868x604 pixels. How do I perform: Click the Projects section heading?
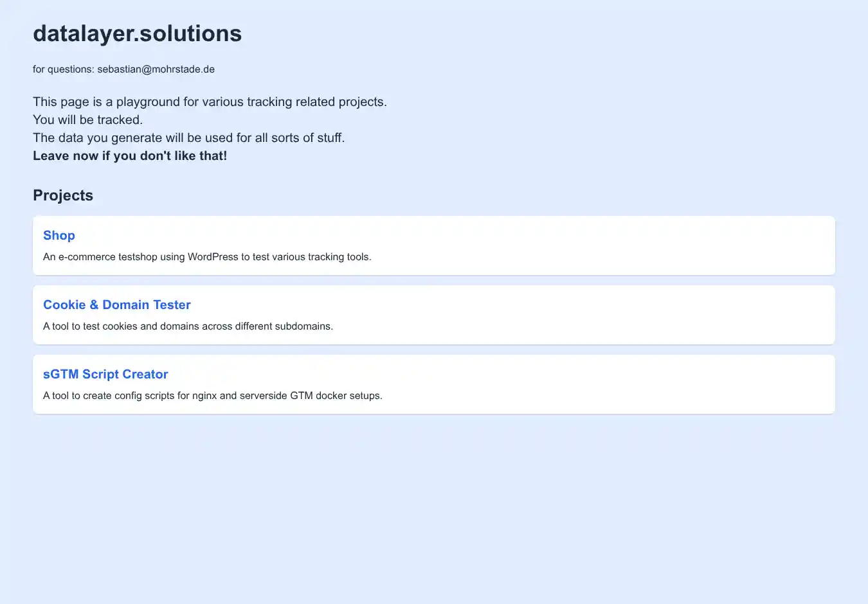(63, 195)
